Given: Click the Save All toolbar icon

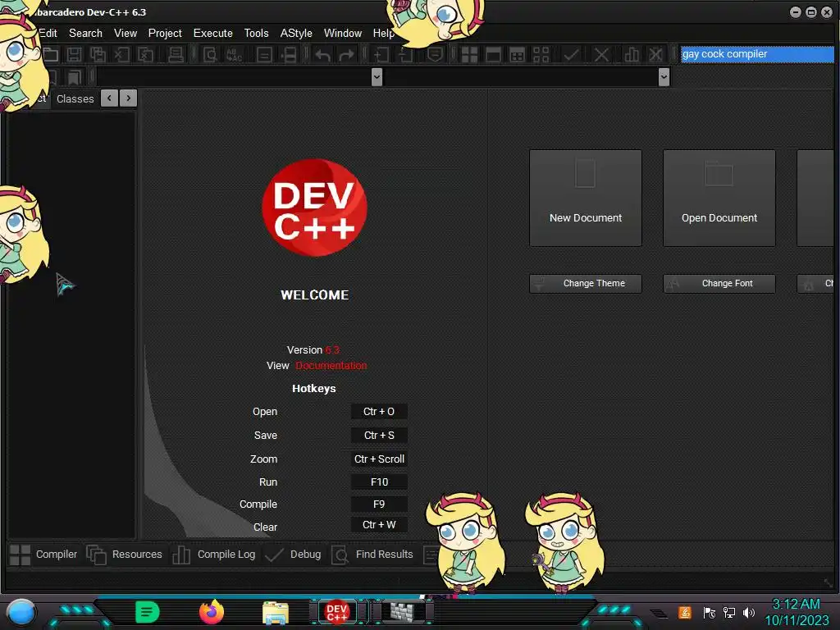Looking at the screenshot, I should click(x=98, y=55).
